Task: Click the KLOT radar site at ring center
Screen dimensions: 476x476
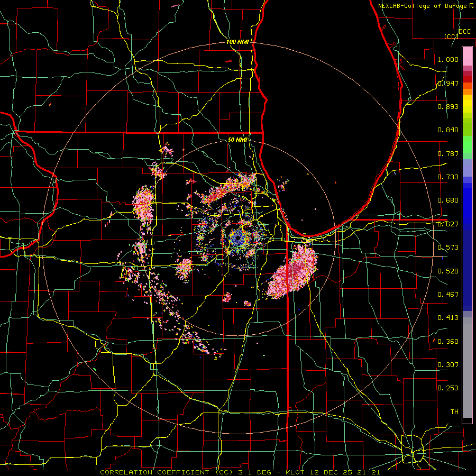Action: pyautogui.click(x=237, y=239)
